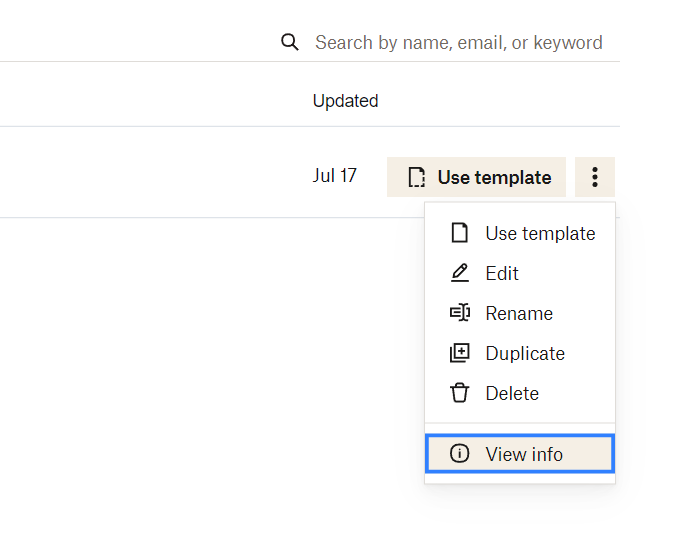
Task: Click the Use template button beside Jul 17
Action: click(476, 177)
